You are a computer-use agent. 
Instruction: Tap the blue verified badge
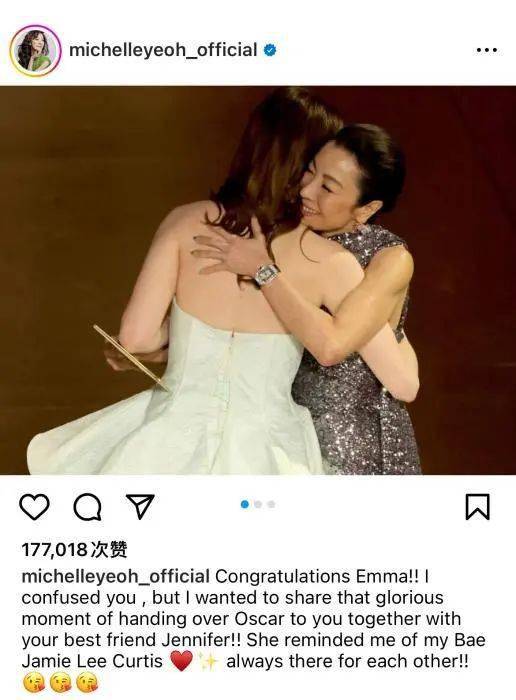(x=269, y=50)
